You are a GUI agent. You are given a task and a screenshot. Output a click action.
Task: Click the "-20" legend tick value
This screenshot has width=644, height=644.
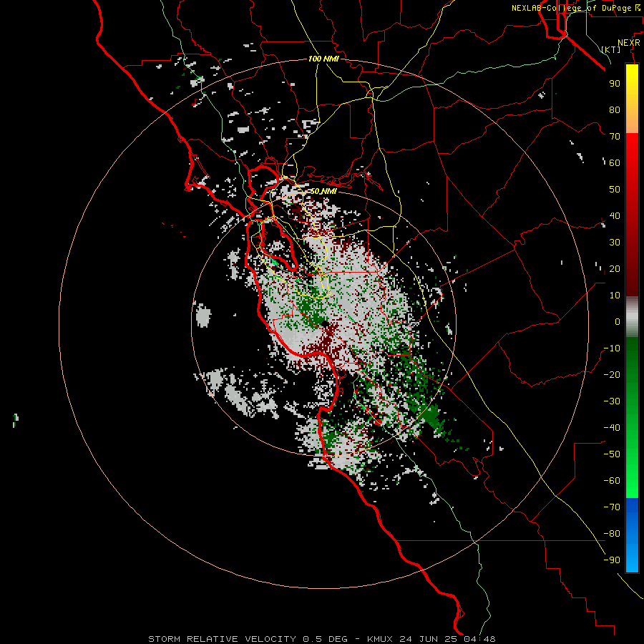pyautogui.click(x=612, y=374)
